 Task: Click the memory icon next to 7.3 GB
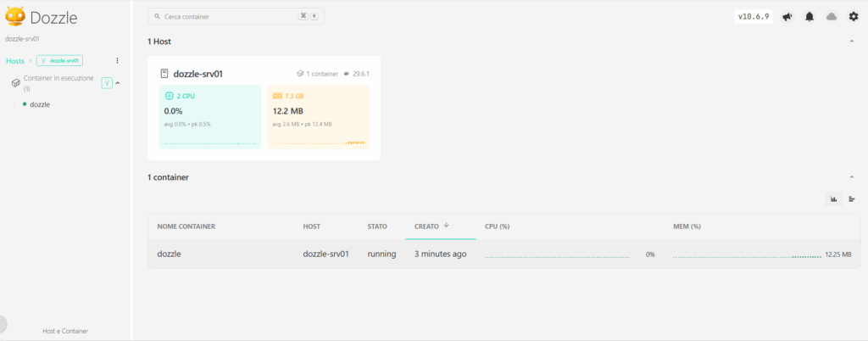[277, 96]
